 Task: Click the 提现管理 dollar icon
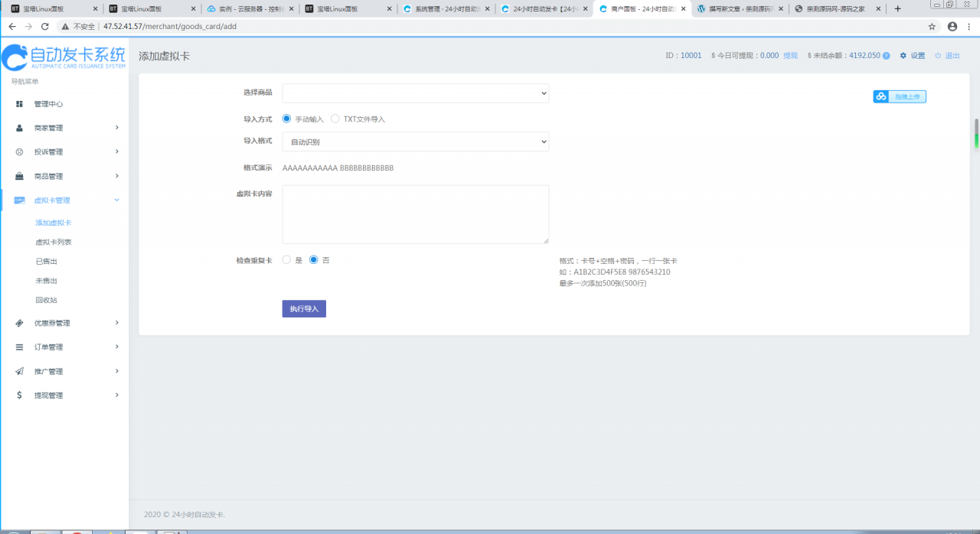pyautogui.click(x=19, y=395)
